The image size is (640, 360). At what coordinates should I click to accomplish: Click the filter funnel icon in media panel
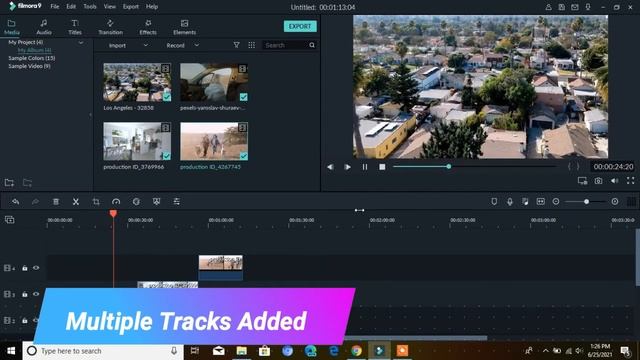point(236,45)
